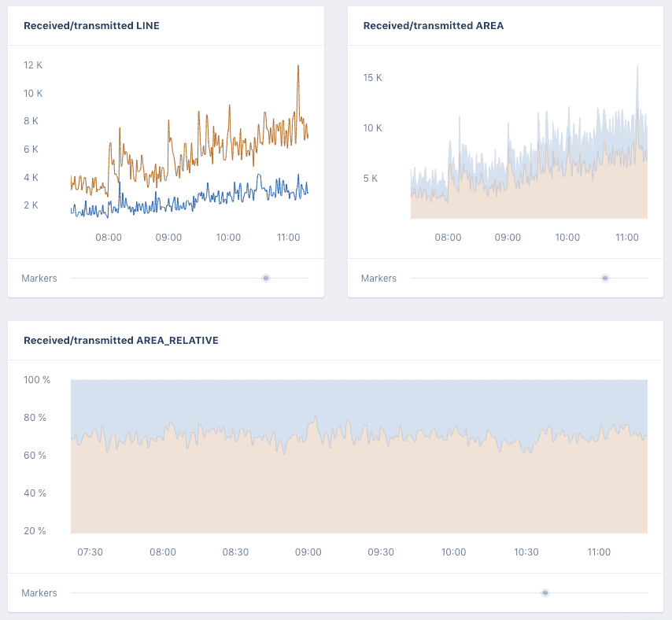Viewport: 672px width, 620px height.
Task: Click the '80 %' axis label
Action: [35, 417]
